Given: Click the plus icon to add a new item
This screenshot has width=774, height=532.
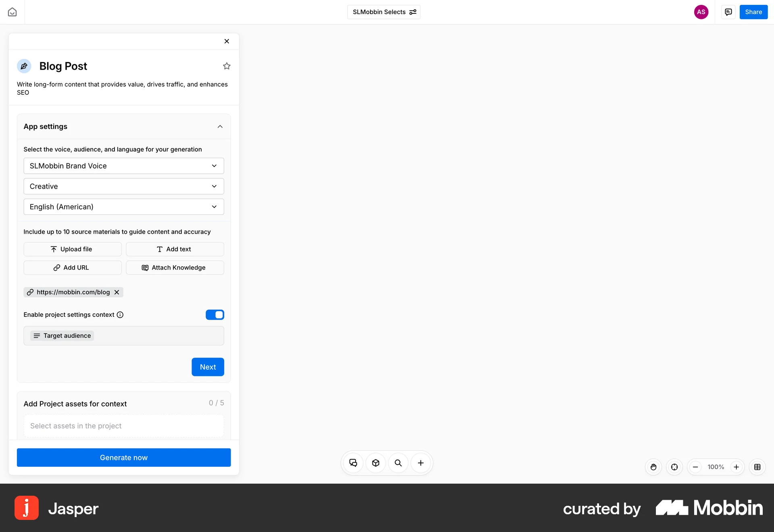Looking at the screenshot, I should [x=420, y=463].
